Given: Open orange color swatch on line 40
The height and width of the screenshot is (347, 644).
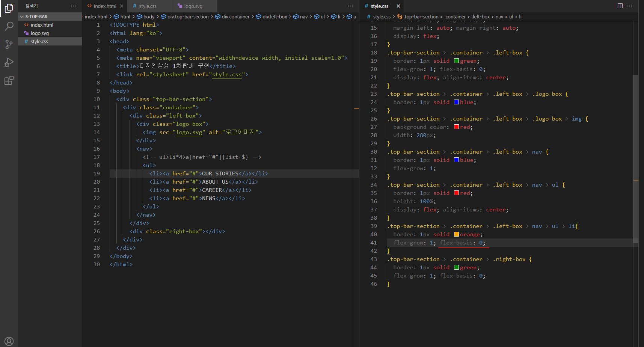Looking at the screenshot, I should [x=456, y=234].
